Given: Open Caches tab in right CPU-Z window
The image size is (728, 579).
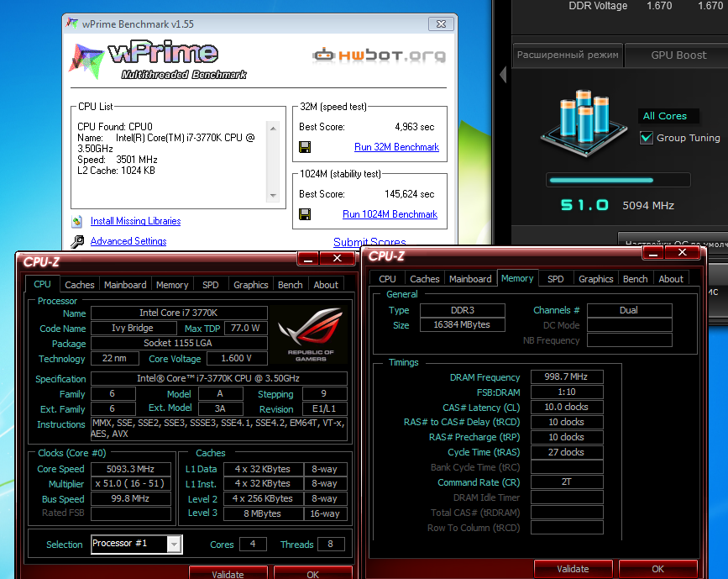Looking at the screenshot, I should pos(424,278).
